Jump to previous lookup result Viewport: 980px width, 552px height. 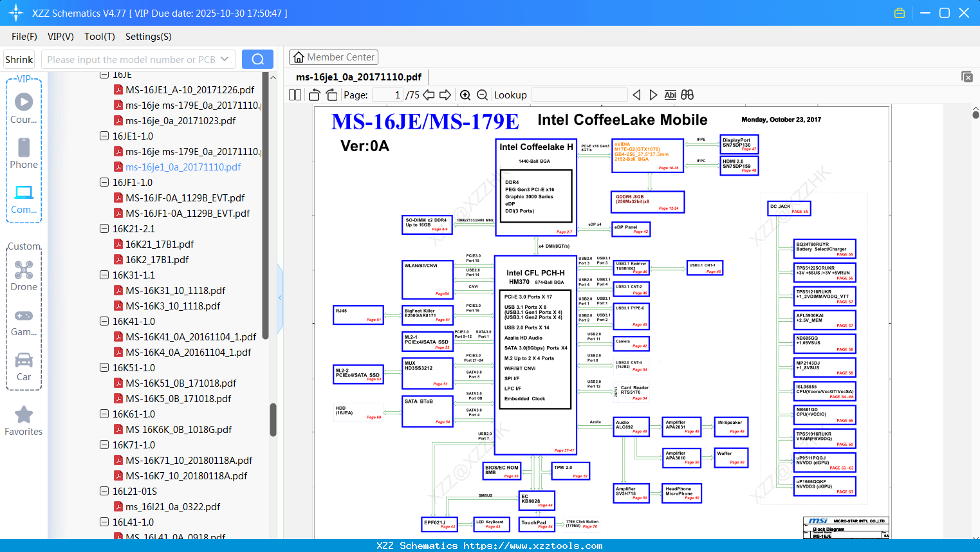pyautogui.click(x=637, y=95)
